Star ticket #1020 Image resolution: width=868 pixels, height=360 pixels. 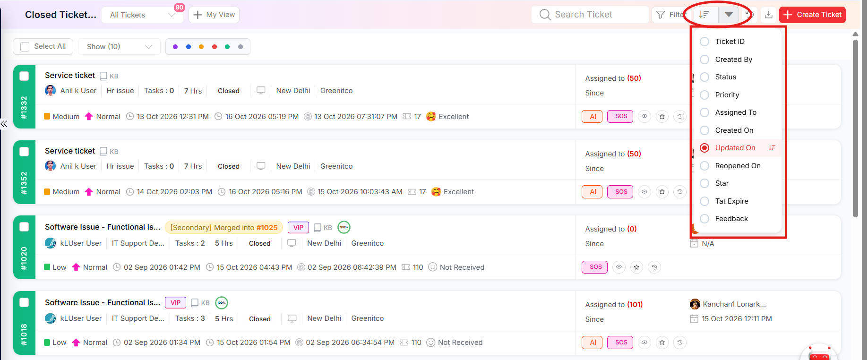click(637, 267)
